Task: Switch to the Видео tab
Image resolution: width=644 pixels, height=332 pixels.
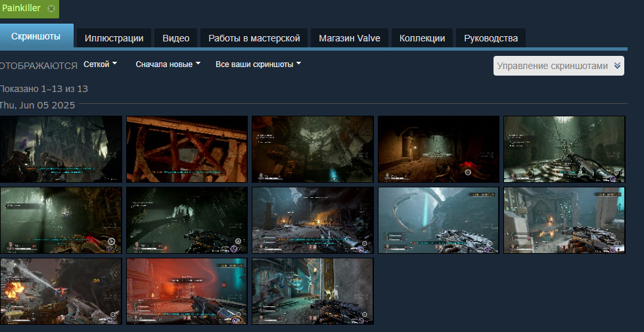Action: point(176,38)
